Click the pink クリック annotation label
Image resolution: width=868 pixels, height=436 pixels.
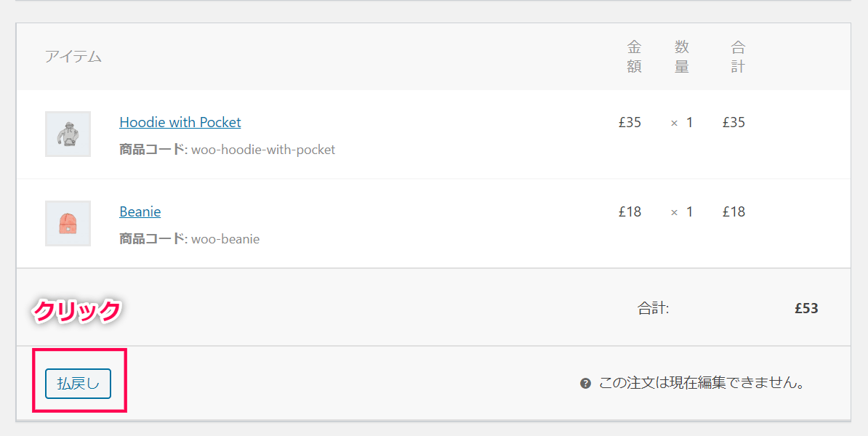click(77, 311)
